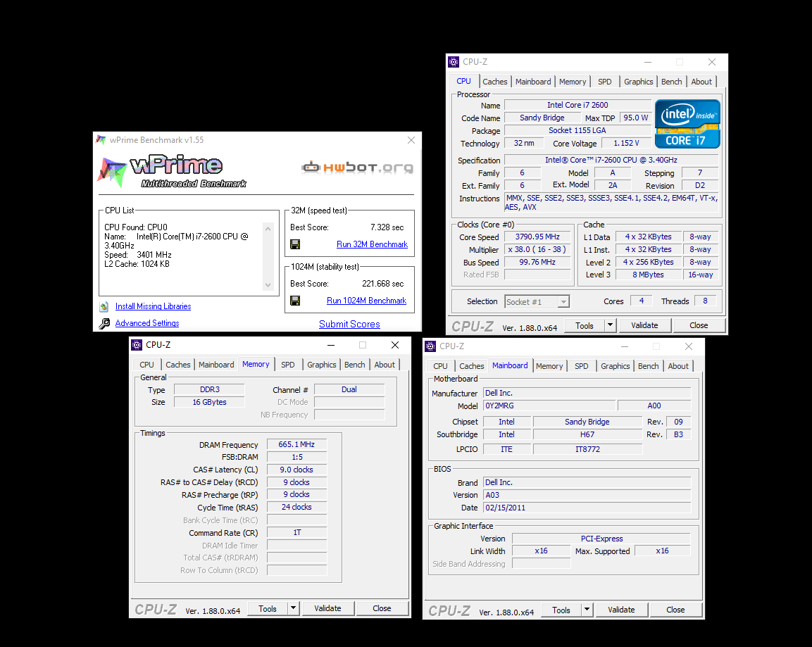The height and width of the screenshot is (647, 812).
Task: Click the 16 GBytes memory size value
Action: (x=209, y=402)
